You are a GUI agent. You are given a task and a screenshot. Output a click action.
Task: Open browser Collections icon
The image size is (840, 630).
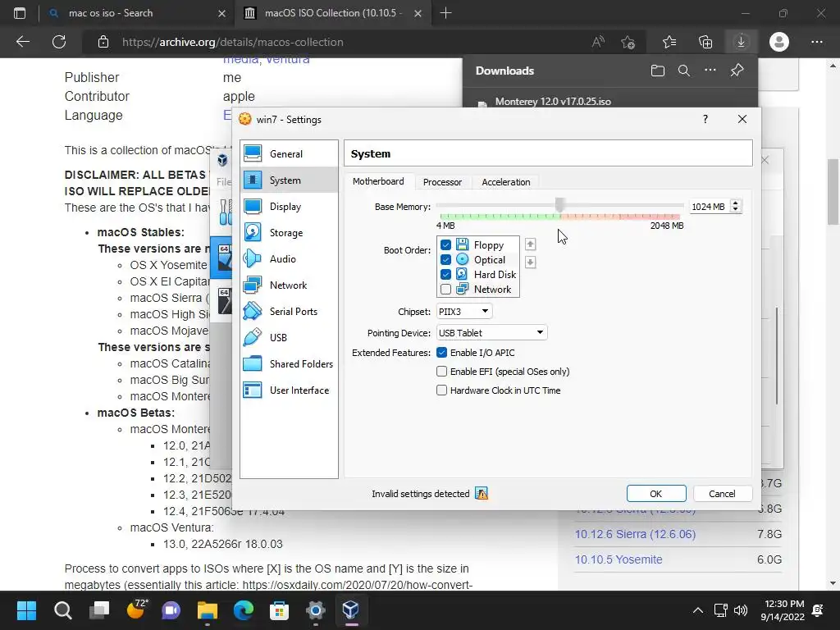(705, 42)
